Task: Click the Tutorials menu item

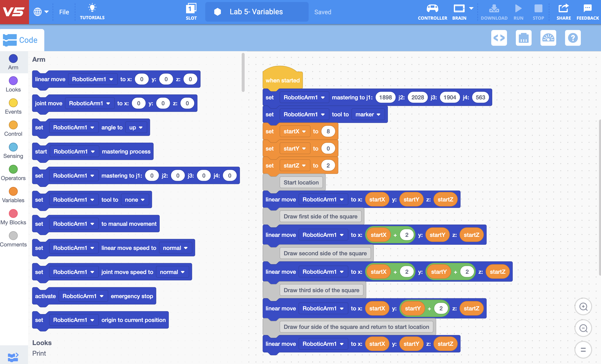Action: click(x=92, y=12)
